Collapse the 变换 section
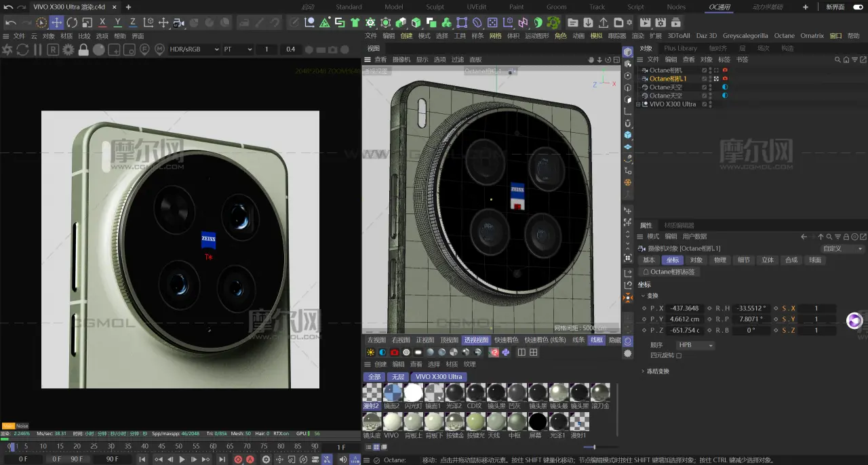The height and width of the screenshot is (465, 868). point(643,296)
